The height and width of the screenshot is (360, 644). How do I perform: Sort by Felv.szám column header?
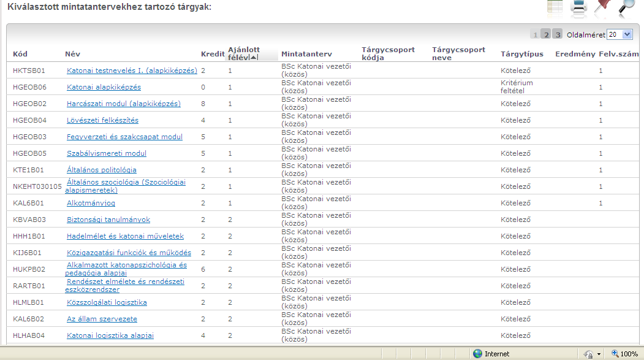[x=618, y=54]
